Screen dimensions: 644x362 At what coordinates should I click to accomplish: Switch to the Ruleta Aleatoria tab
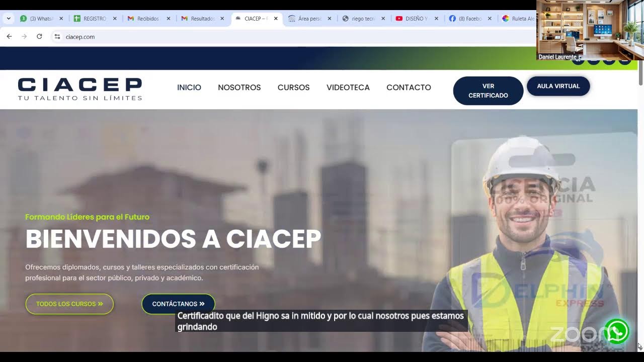518,19
